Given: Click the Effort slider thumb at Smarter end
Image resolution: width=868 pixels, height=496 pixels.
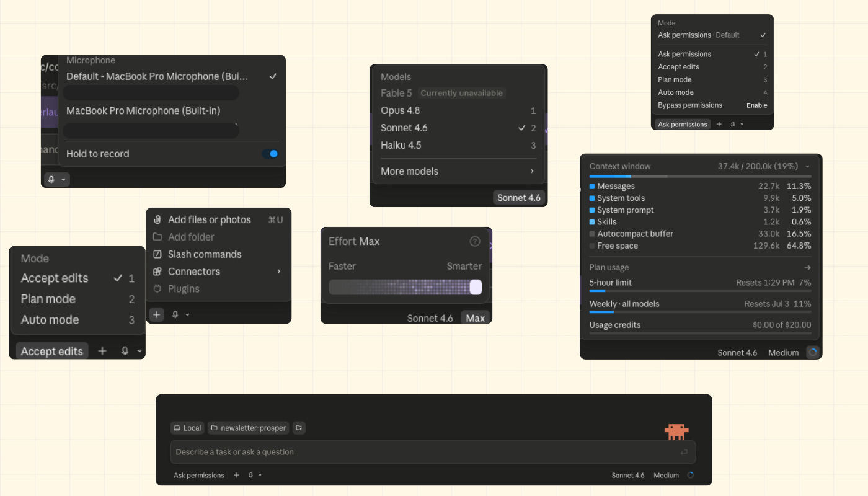Looking at the screenshot, I should [x=476, y=287].
